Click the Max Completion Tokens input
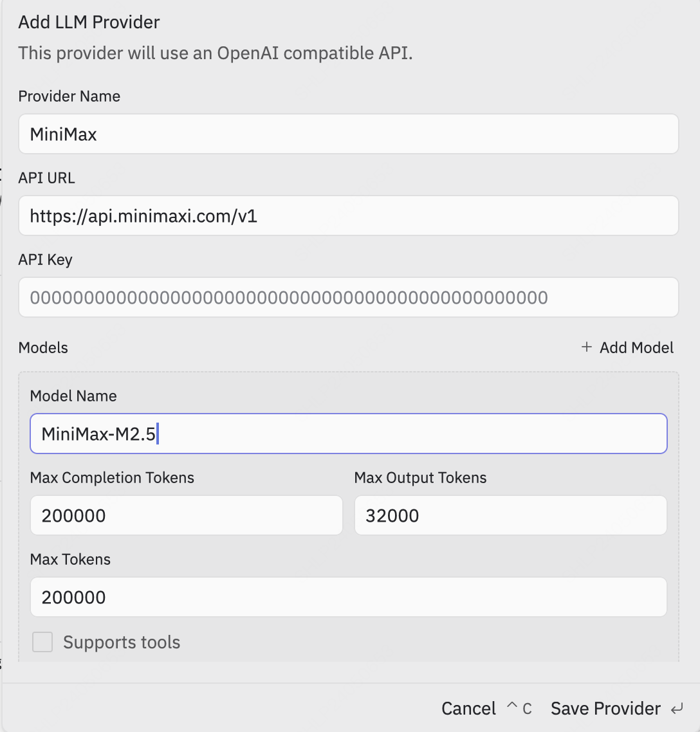Screen dimensions: 700x732 186,515
